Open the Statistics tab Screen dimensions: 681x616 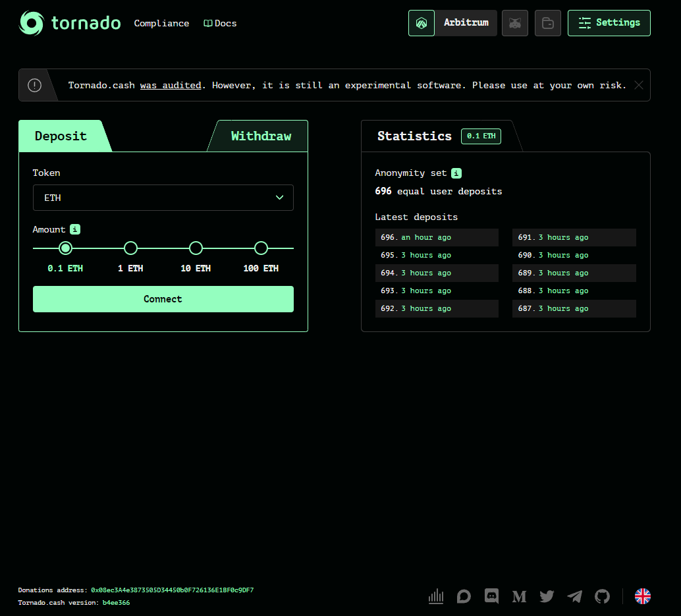pyautogui.click(x=414, y=136)
